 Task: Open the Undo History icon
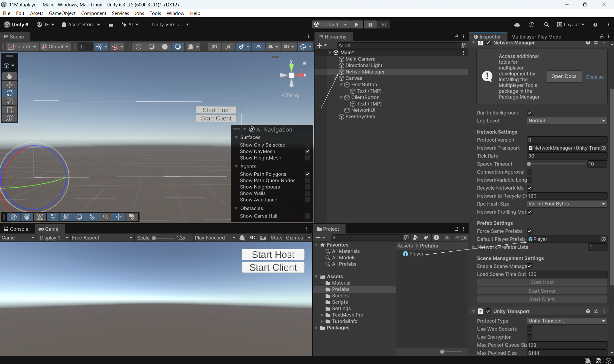531,25
